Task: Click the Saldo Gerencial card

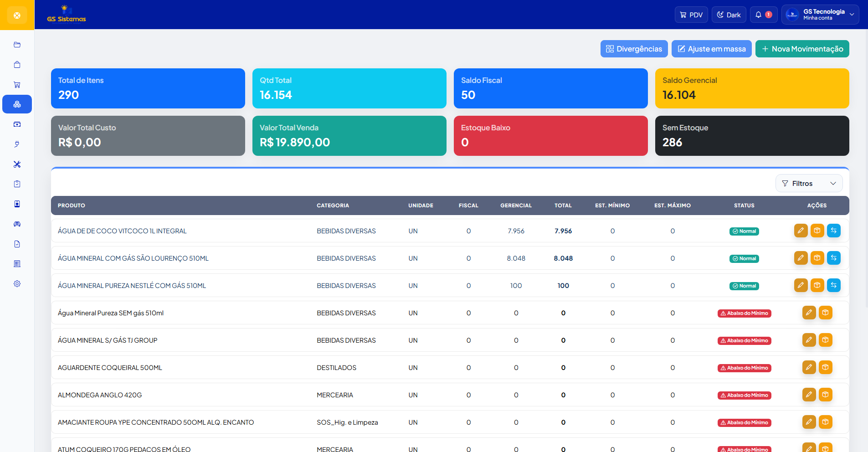Action: [752, 88]
